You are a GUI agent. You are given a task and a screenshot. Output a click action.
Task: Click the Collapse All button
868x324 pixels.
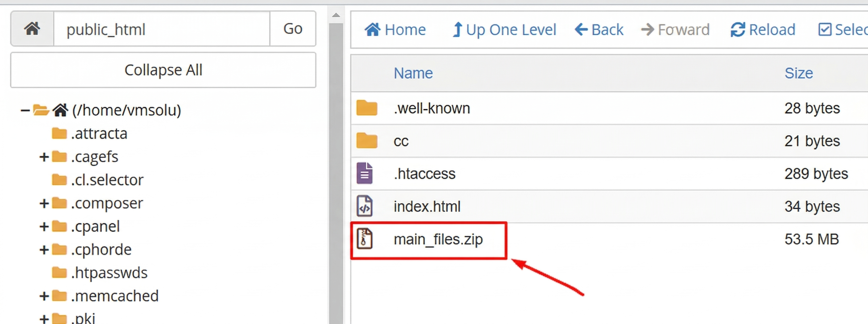coord(163,70)
